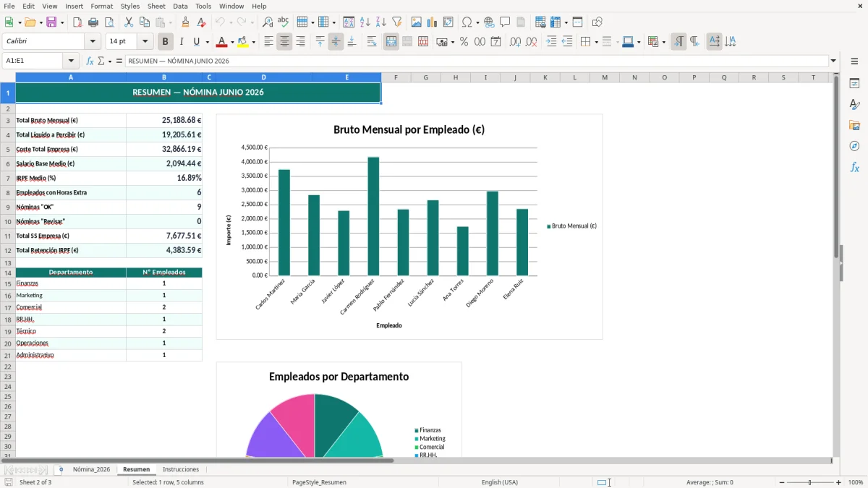
Task: Open Underline style dropdown arrow
Action: pos(207,42)
